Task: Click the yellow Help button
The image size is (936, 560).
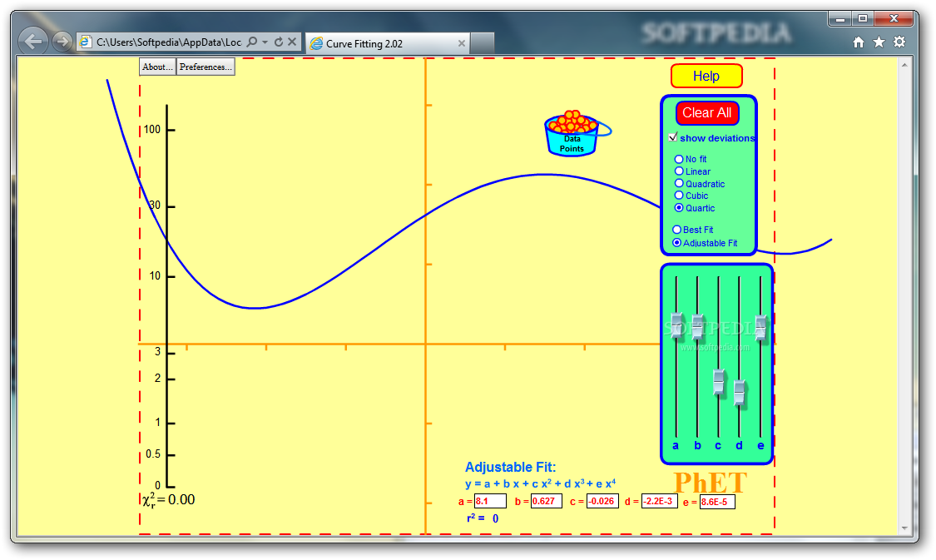Action: click(x=706, y=76)
